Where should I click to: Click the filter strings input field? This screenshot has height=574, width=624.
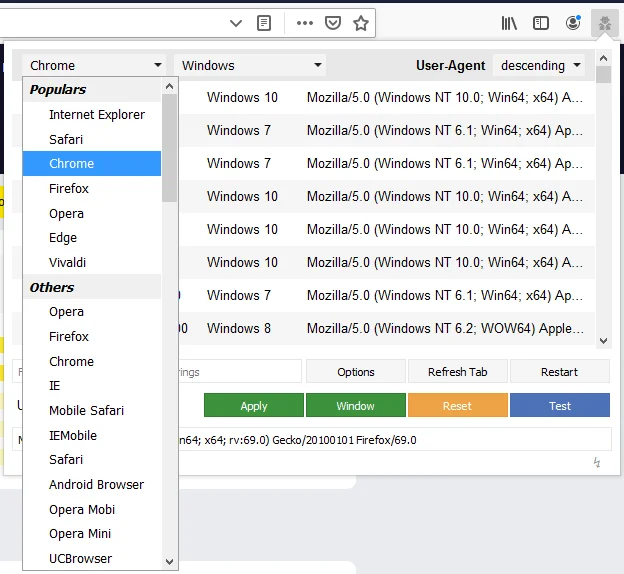(157, 372)
